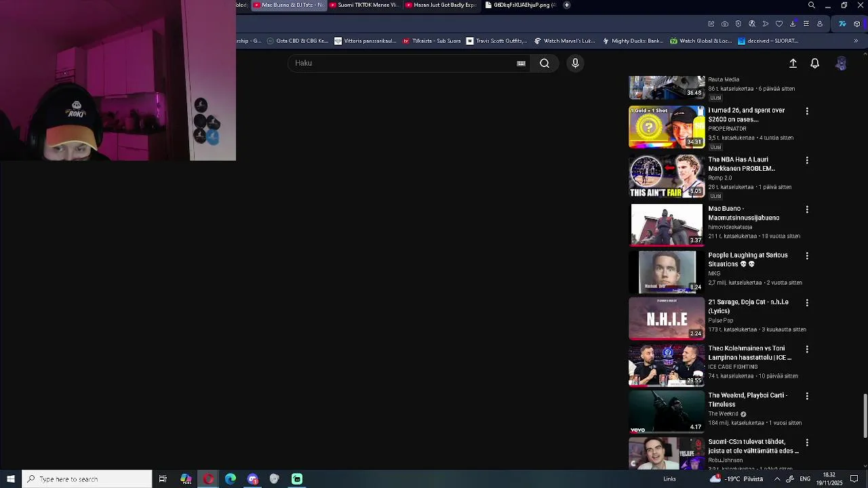The width and height of the screenshot is (868, 488).
Task: Switch to "Hasan Just Got Badly Exp" tab
Action: point(441,5)
